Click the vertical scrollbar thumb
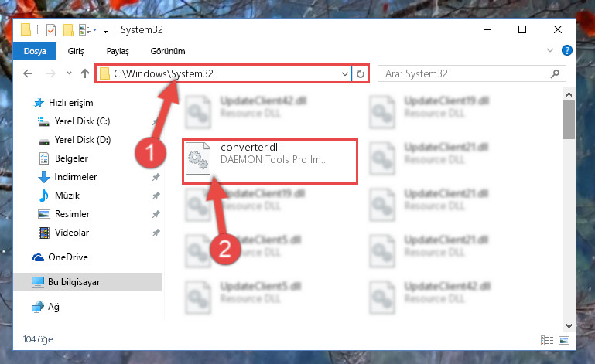 (x=569, y=120)
